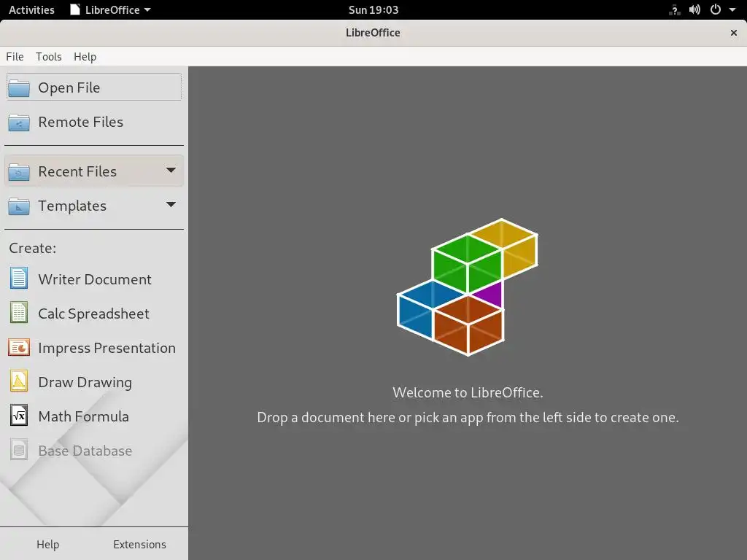This screenshot has width=747, height=560.
Task: Click the Writer Document icon
Action: click(19, 279)
